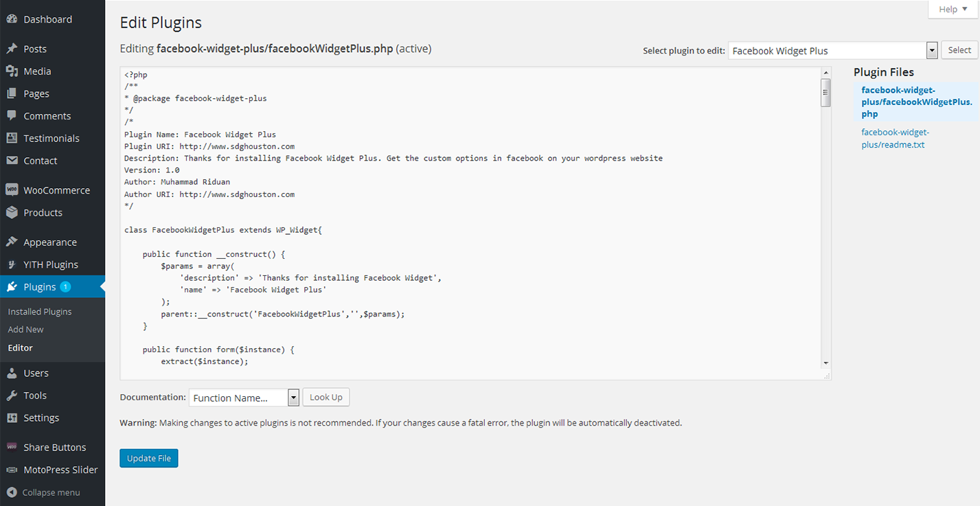Viewport: 980px width, 506px height.
Task: Go to Installed Plugins submenu
Action: (x=40, y=312)
